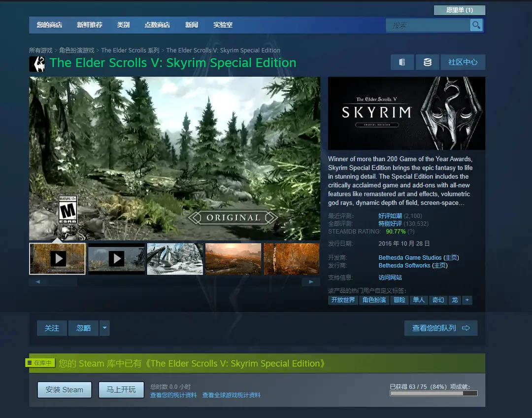532x418 pixels.
Task: Select the 冒险 tag
Action: 399,300
